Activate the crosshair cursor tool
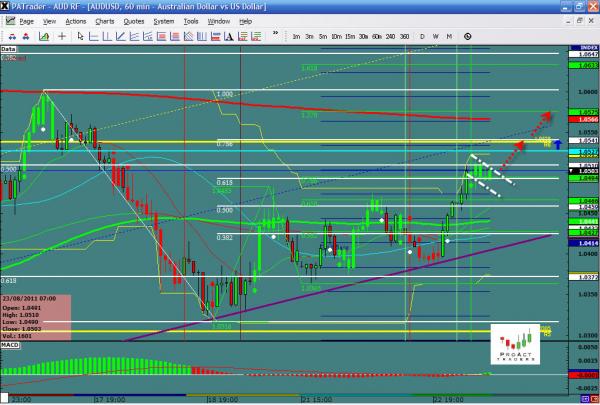 62,35
